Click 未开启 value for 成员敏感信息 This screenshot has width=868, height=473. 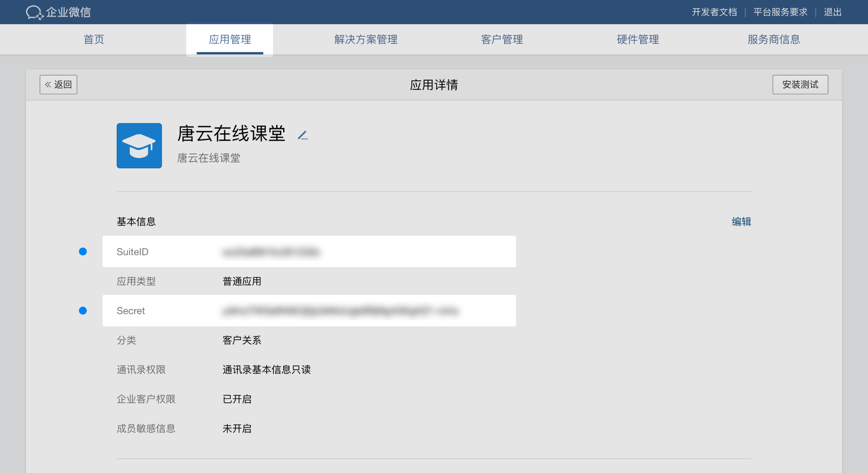point(237,428)
